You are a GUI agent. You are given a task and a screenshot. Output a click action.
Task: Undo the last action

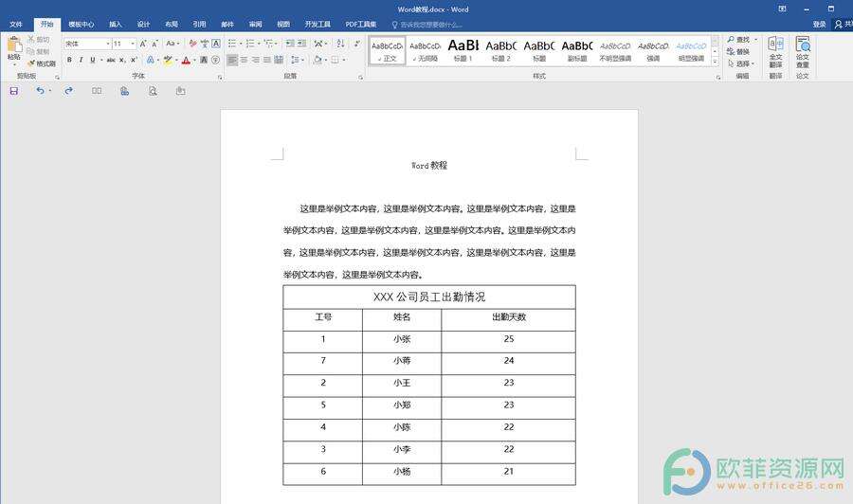click(x=40, y=91)
